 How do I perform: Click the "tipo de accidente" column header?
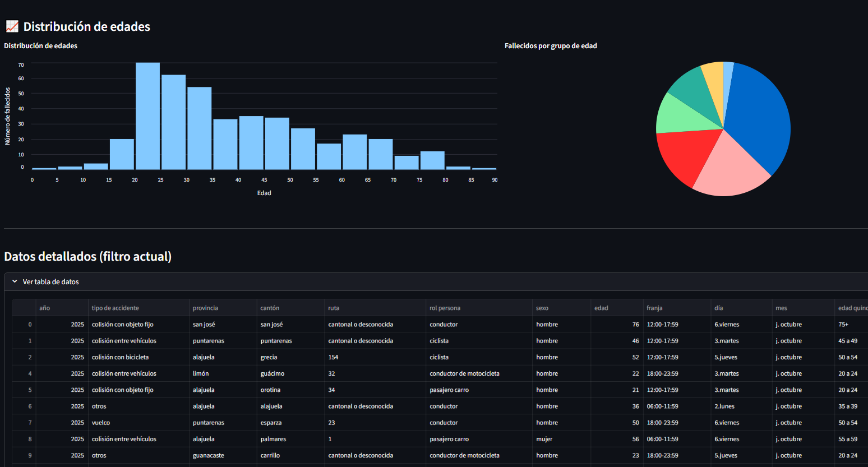pyautogui.click(x=116, y=308)
